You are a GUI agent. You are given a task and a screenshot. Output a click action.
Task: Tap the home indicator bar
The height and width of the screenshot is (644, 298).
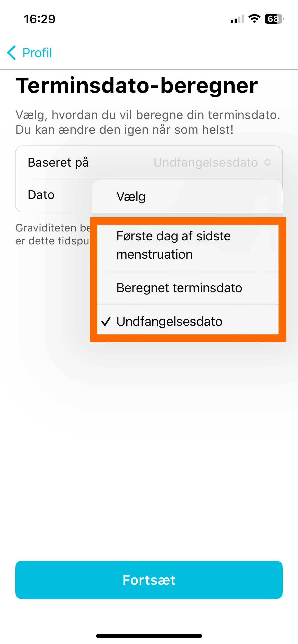149,636
